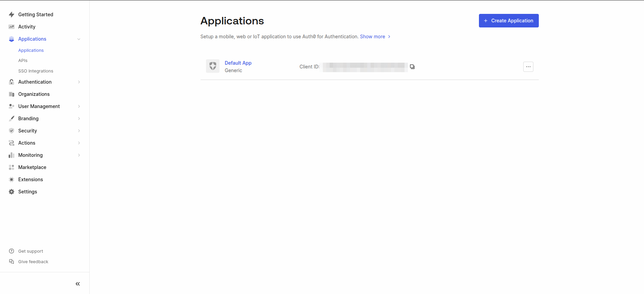Click the Getting Started lightning bolt icon
This screenshot has height=294, width=644.
coord(11,15)
